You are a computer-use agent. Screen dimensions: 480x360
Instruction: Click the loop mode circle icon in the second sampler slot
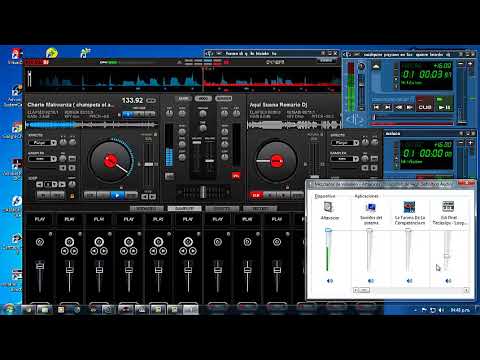pos(69,242)
